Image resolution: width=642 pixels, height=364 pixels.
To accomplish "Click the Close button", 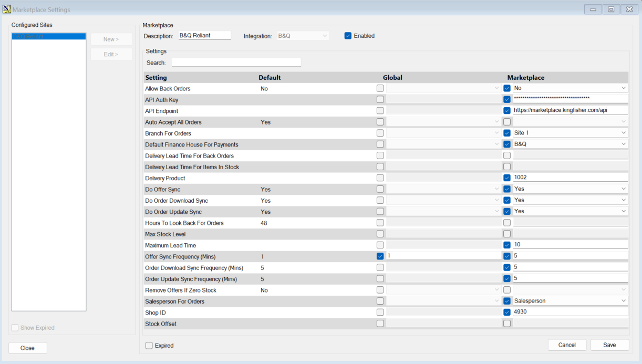I will click(28, 348).
